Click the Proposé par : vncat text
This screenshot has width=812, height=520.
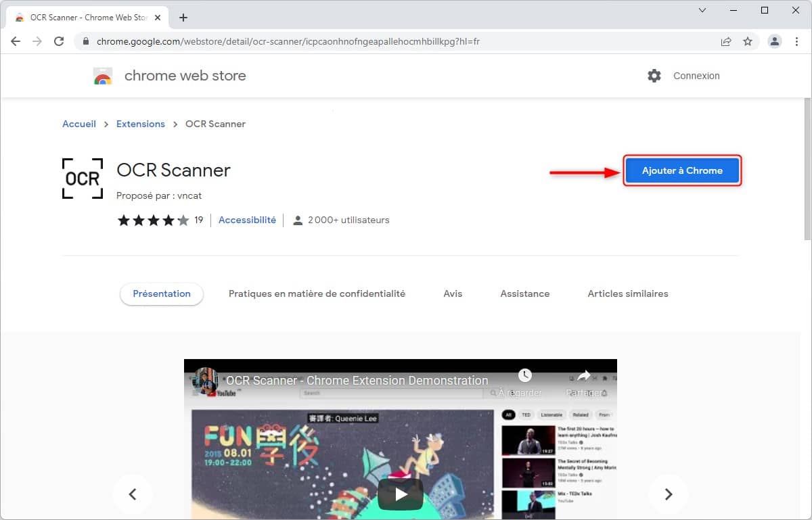(x=159, y=195)
